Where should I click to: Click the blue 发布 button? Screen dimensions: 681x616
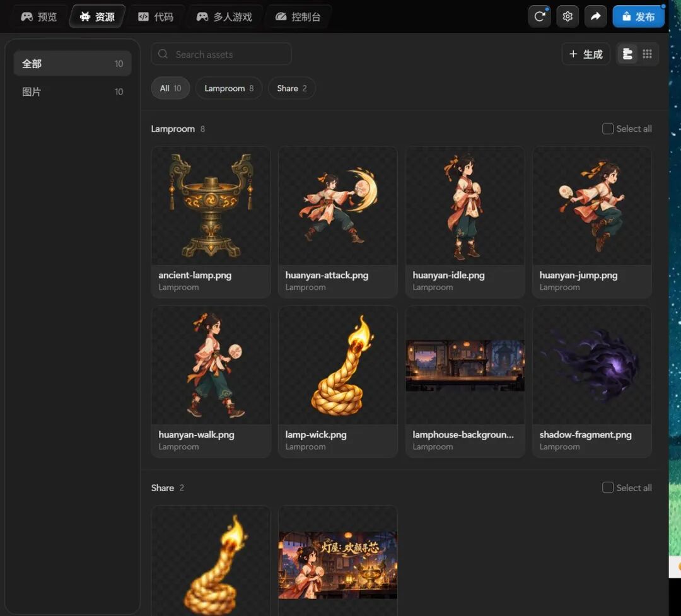[638, 16]
